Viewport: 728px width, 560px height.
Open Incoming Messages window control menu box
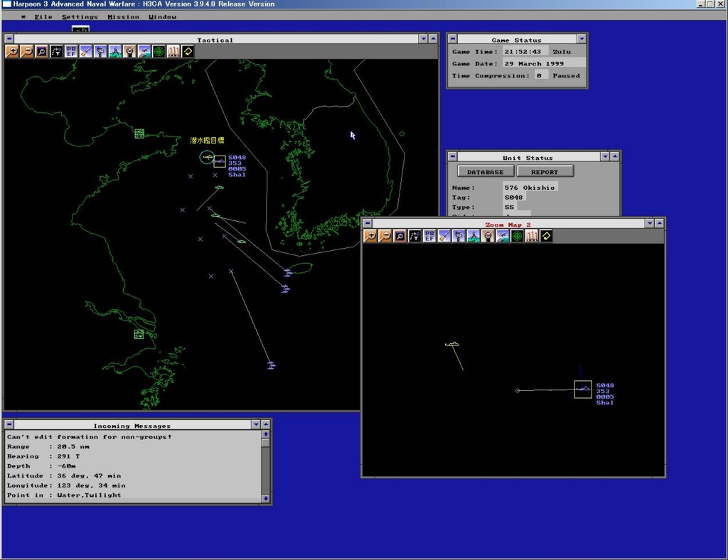click(x=9, y=424)
